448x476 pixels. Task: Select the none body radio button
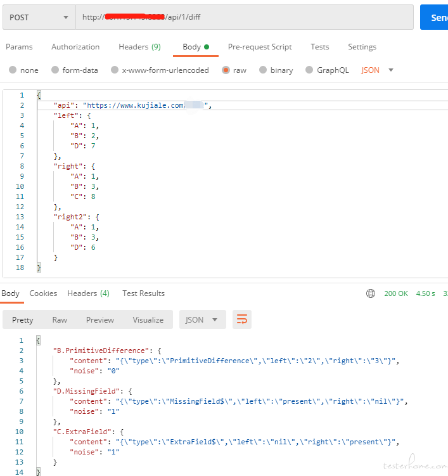(13, 70)
